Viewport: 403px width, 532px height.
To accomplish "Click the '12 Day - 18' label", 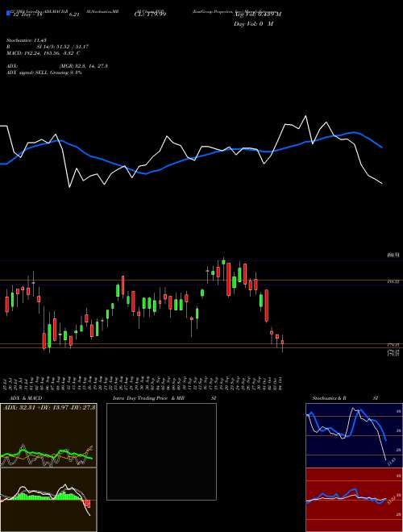I will point(27,15).
